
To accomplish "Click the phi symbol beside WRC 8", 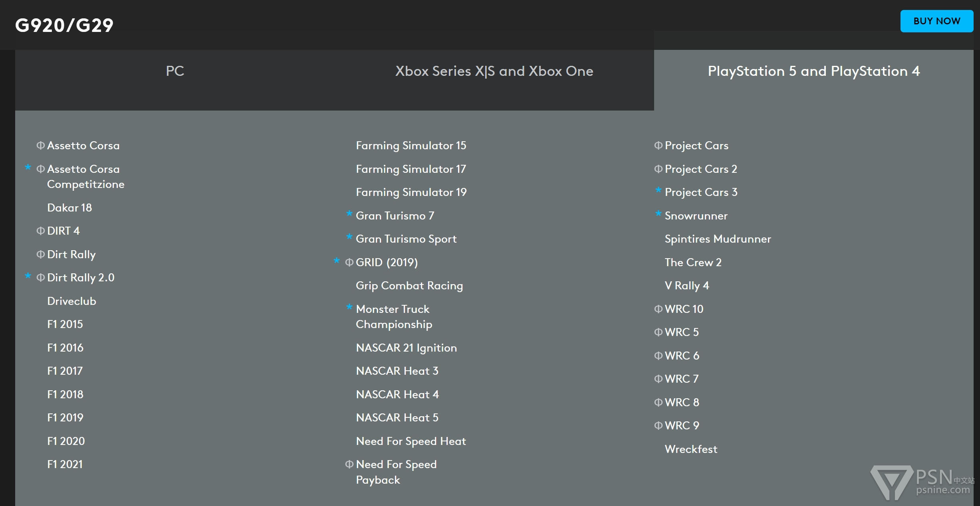I will click(x=658, y=403).
